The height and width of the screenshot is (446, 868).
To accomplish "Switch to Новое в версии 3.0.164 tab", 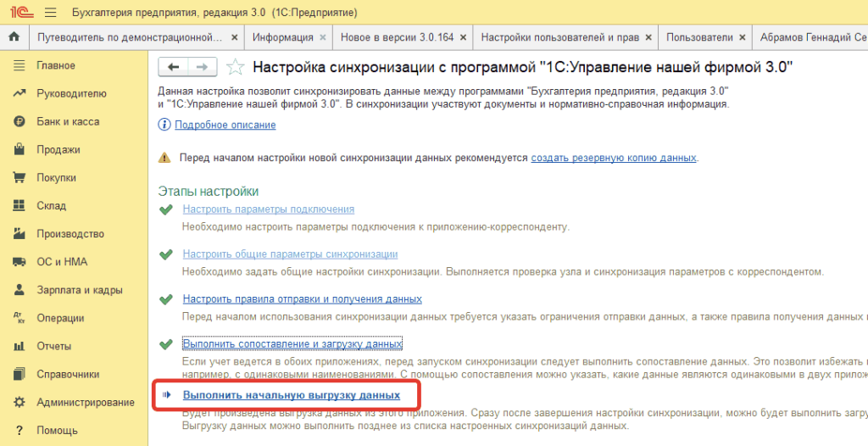I will 397,37.
